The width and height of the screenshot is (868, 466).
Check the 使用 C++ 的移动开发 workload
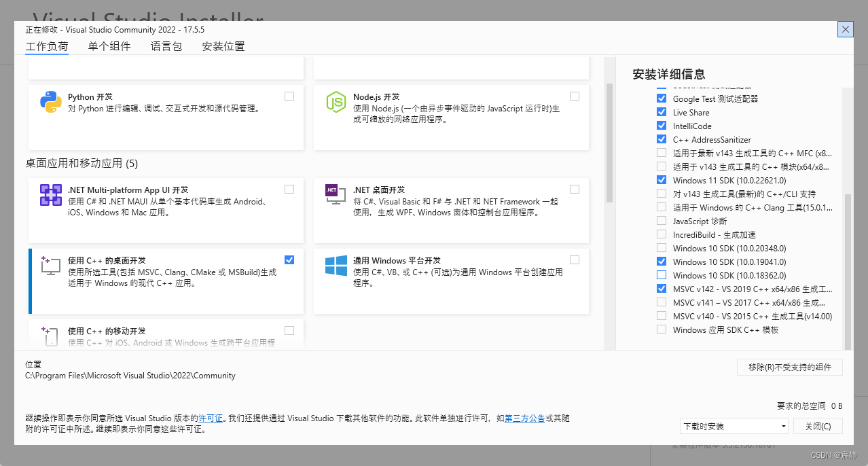(x=289, y=330)
